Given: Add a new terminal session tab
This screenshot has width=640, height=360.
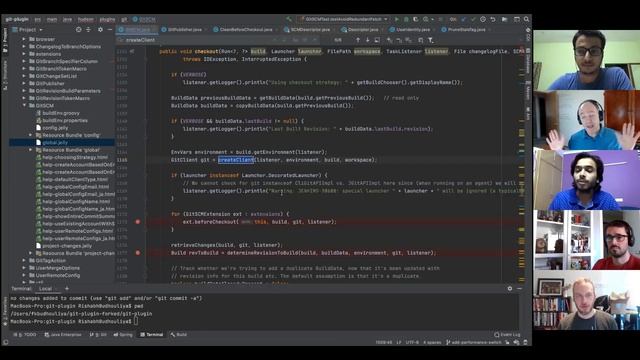Looking at the screenshot, I should click(x=67, y=288).
